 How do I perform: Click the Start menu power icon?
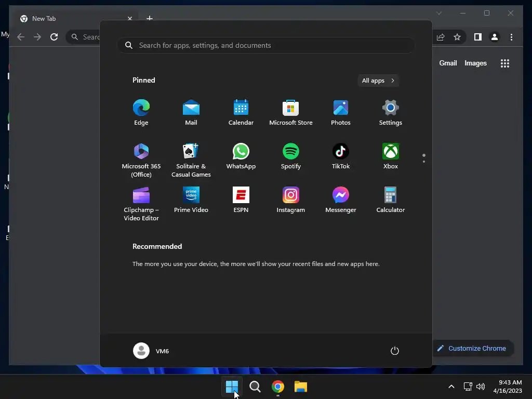tap(395, 351)
